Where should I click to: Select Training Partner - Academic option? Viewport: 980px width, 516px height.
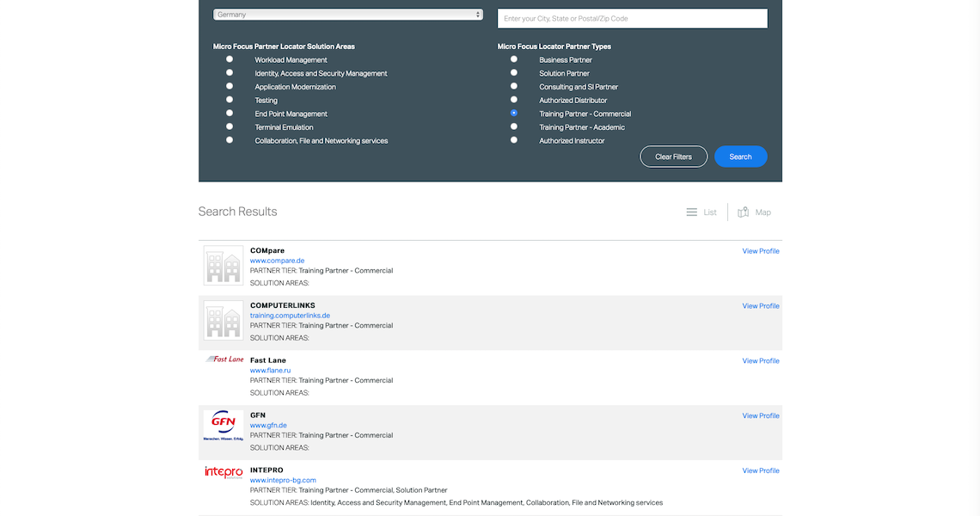pyautogui.click(x=514, y=126)
